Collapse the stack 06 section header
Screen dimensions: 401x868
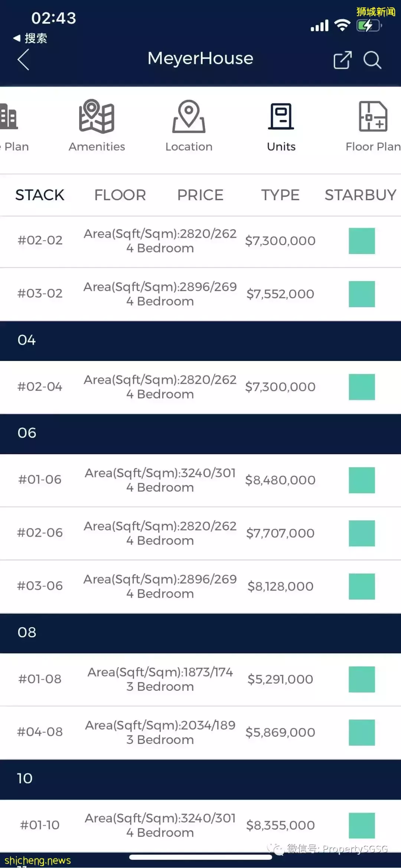pos(200,433)
